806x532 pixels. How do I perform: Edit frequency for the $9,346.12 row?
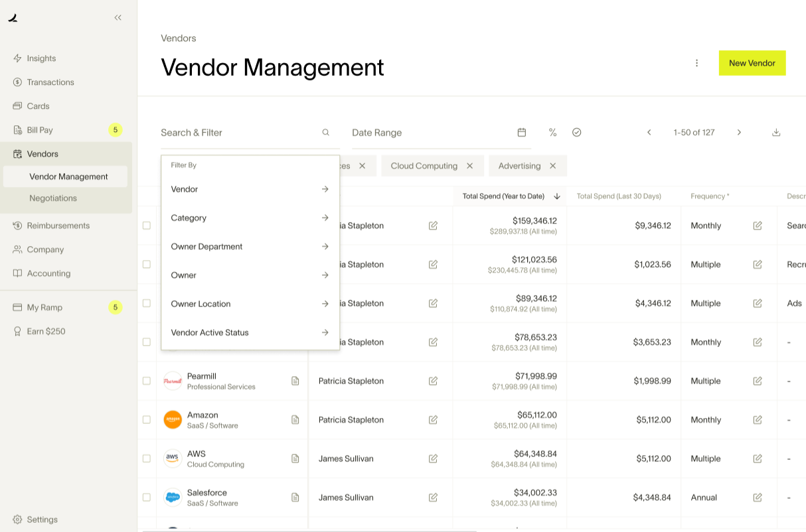pos(758,226)
